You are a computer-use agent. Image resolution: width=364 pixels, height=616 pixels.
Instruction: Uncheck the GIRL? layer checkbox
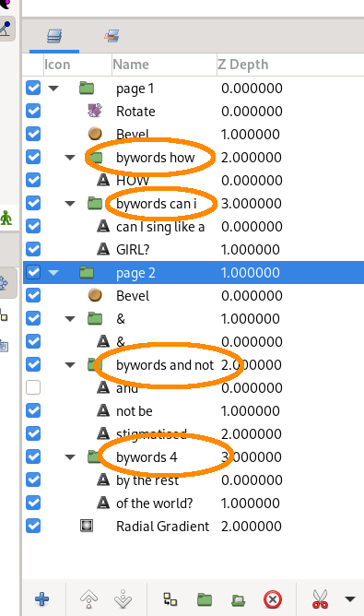(x=33, y=249)
